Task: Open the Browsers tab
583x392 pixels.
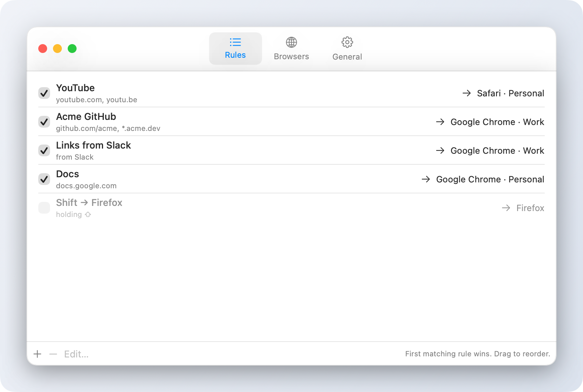Action: point(291,49)
